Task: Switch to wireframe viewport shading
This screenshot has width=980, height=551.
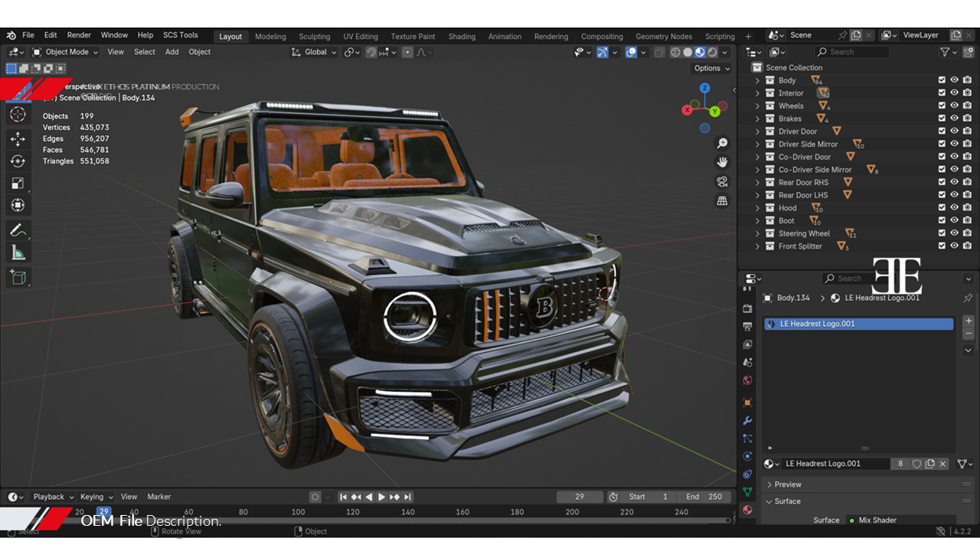Action: [x=675, y=52]
